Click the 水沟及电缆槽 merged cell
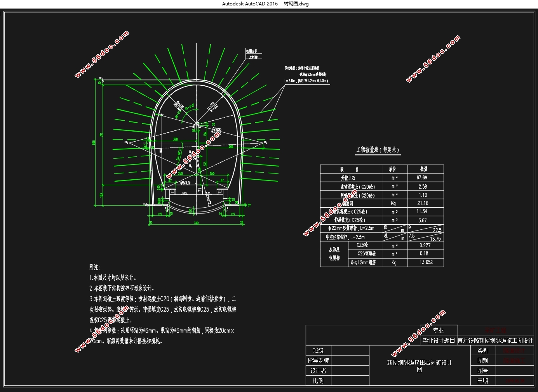This screenshot has height=392, width=538. click(334, 254)
